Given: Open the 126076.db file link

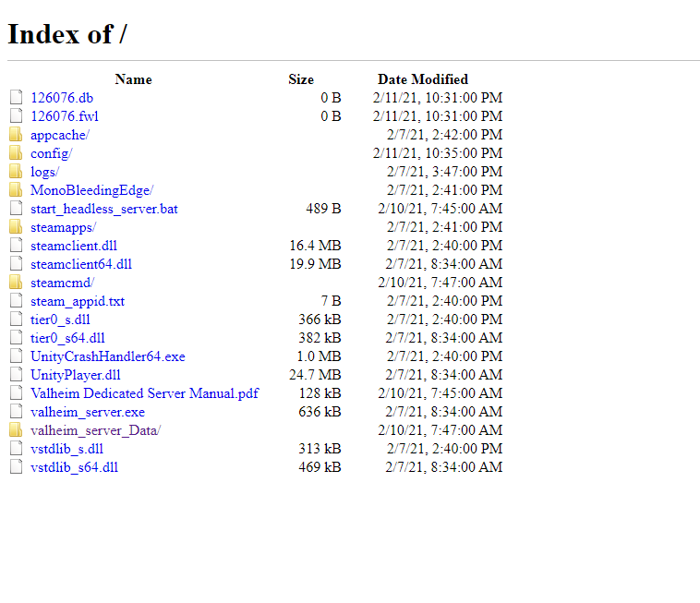Looking at the screenshot, I should click(62, 98).
